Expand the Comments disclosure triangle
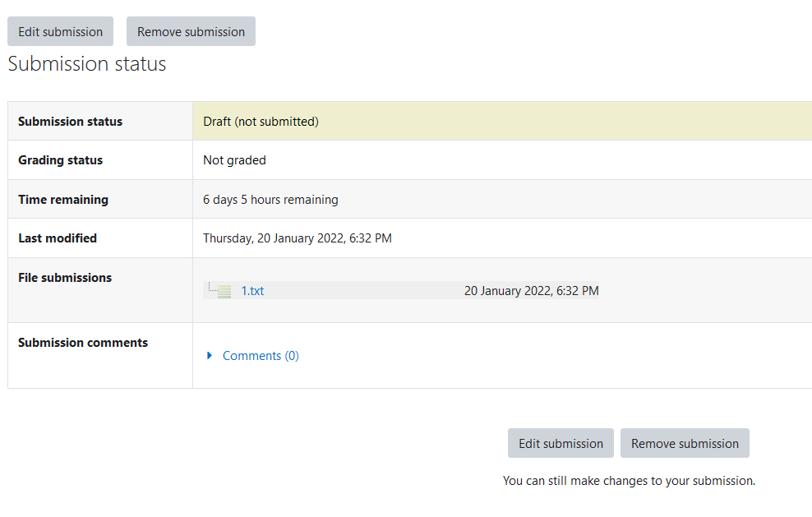 point(210,355)
